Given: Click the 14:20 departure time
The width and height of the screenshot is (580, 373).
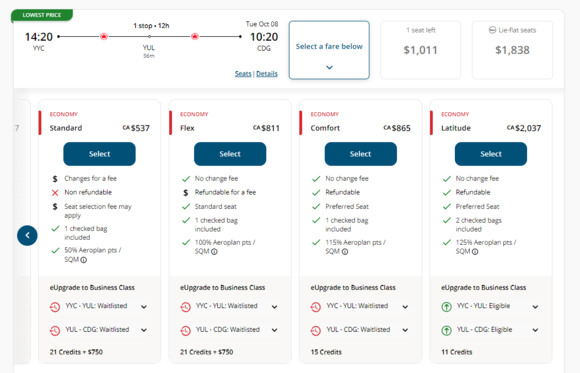Looking at the screenshot, I should click(39, 37).
